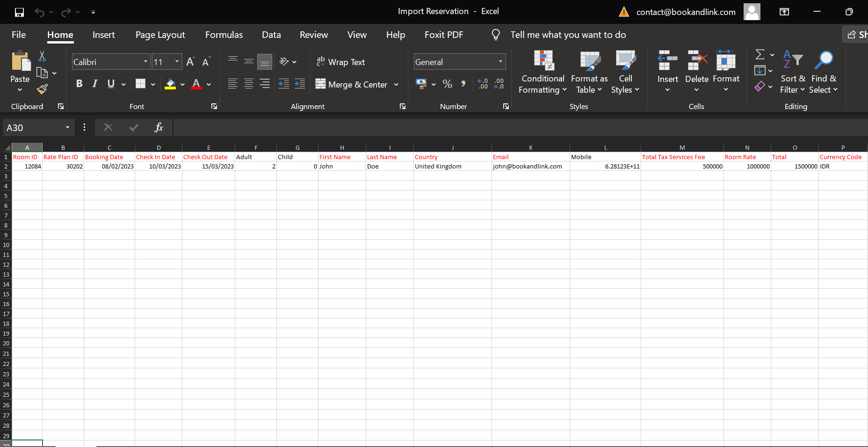Select cell with john@bookandlink.com

[531, 166]
